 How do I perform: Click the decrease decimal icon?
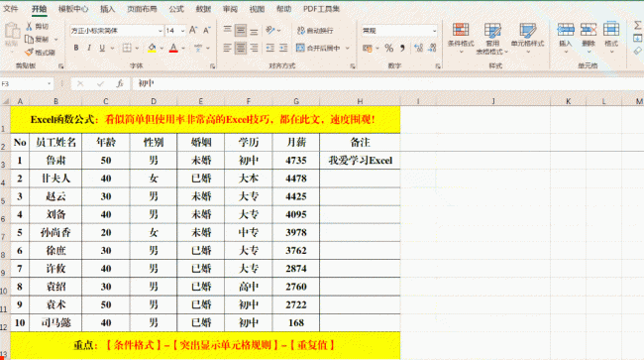click(432, 48)
